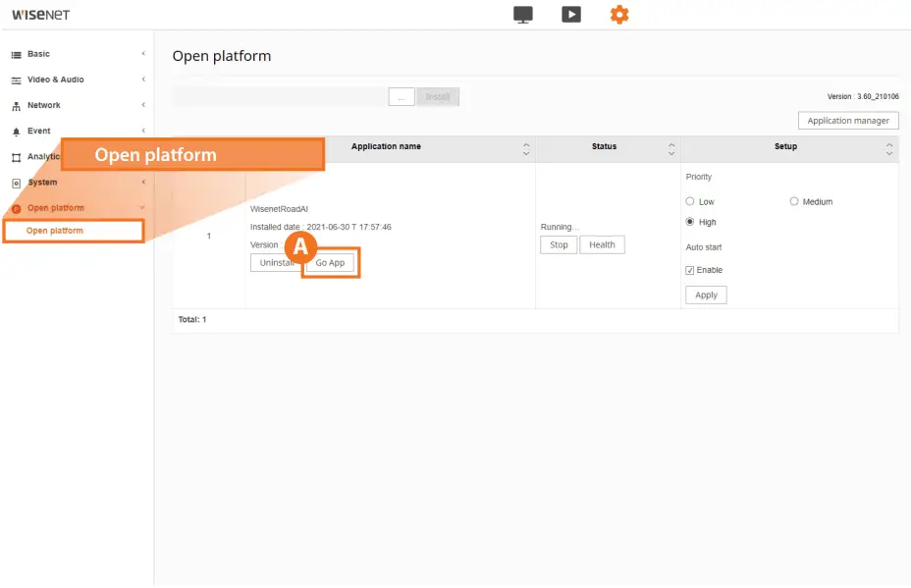The image size is (911, 588).
Task: Open the orange settings gear icon
Action: coord(619,15)
